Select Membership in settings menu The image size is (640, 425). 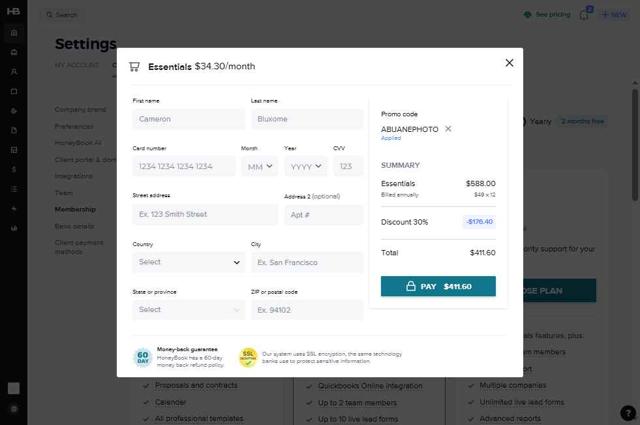pos(75,209)
